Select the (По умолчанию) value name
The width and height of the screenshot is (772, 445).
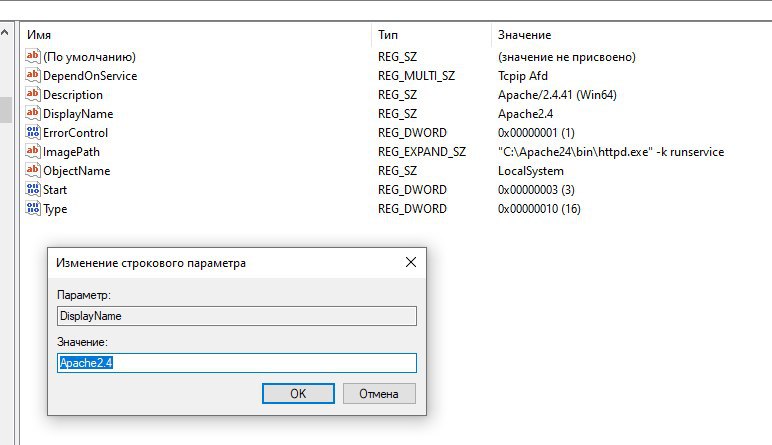coord(89,57)
